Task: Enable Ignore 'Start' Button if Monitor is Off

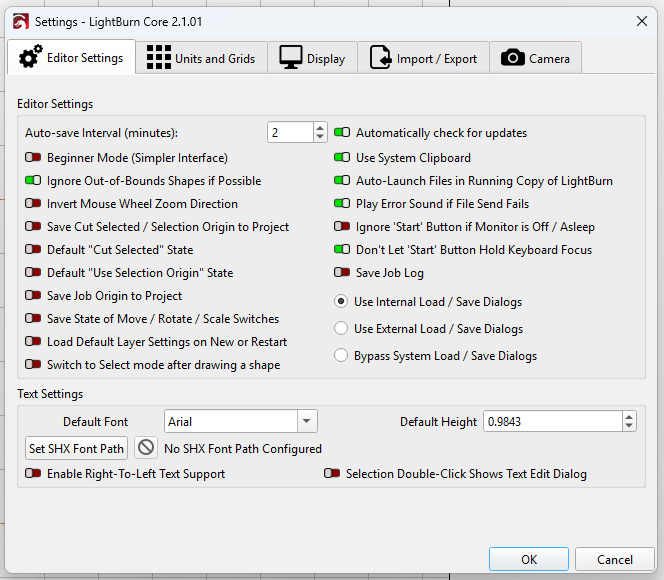Action: (x=342, y=226)
